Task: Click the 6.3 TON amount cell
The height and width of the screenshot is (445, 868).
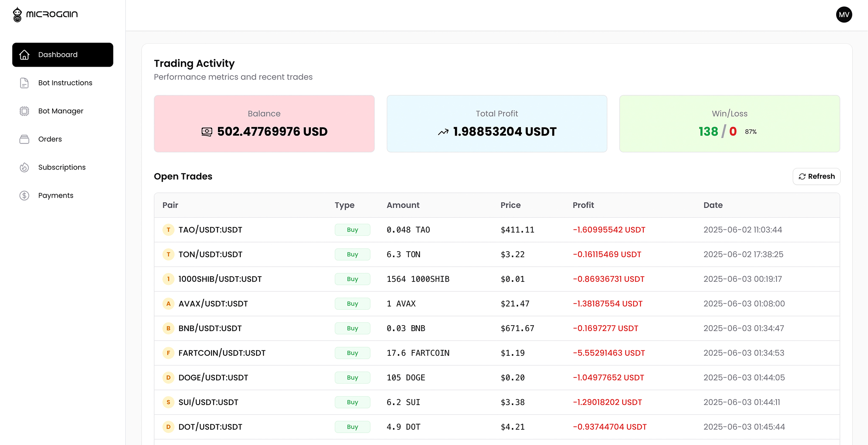Action: [403, 255]
